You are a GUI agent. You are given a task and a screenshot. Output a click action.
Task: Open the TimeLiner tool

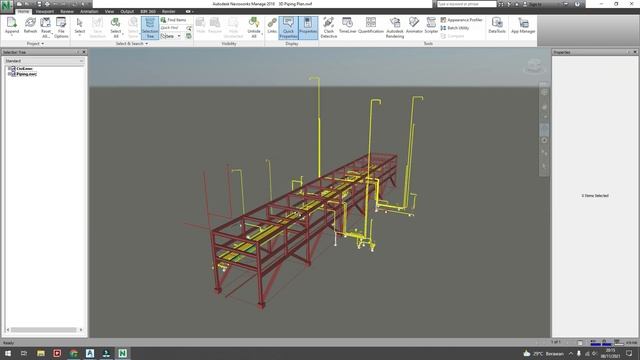click(x=347, y=25)
